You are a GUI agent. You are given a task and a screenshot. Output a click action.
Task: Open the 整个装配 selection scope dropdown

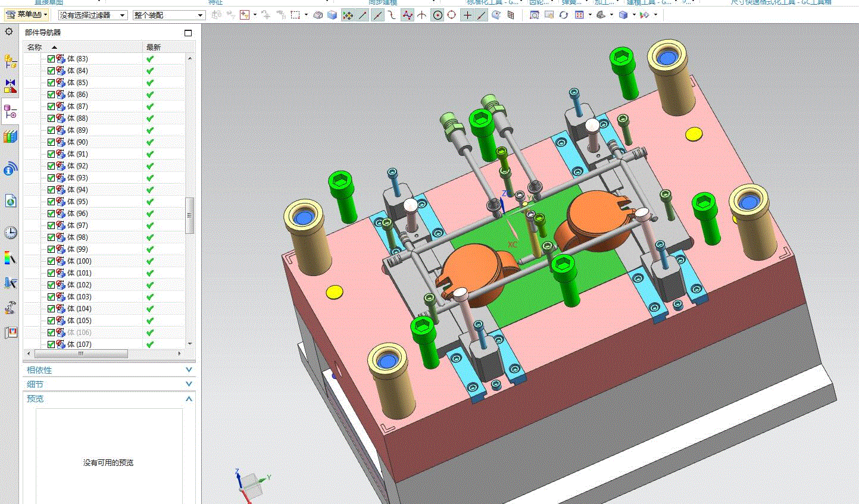(x=168, y=15)
